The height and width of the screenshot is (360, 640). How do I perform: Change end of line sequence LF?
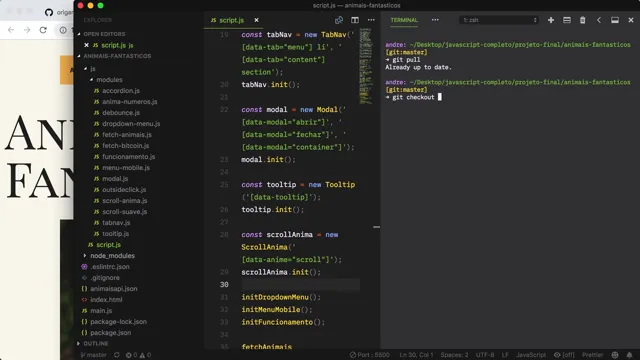[x=505, y=355]
